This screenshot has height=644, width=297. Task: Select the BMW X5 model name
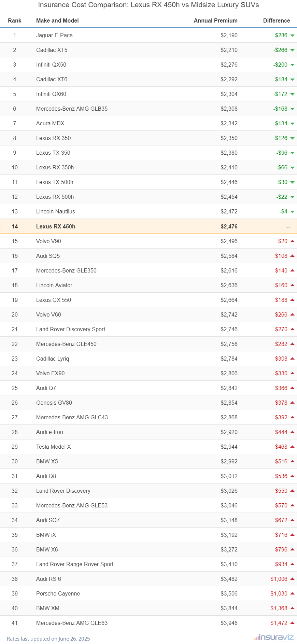click(x=47, y=461)
